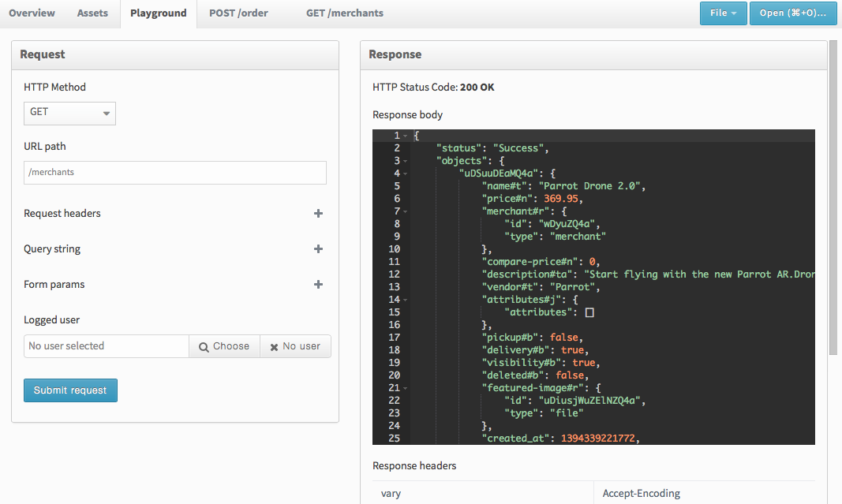
Task: Open the GET /merchants tab
Action: click(x=345, y=13)
